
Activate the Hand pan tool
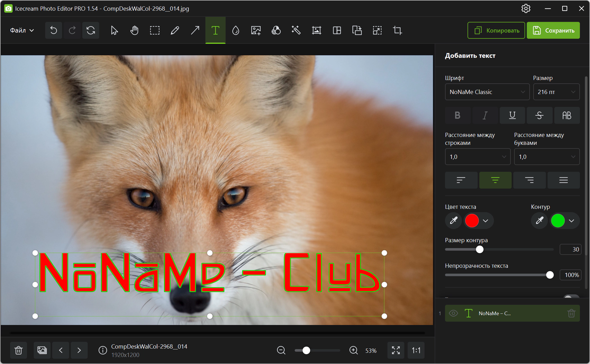tap(134, 30)
